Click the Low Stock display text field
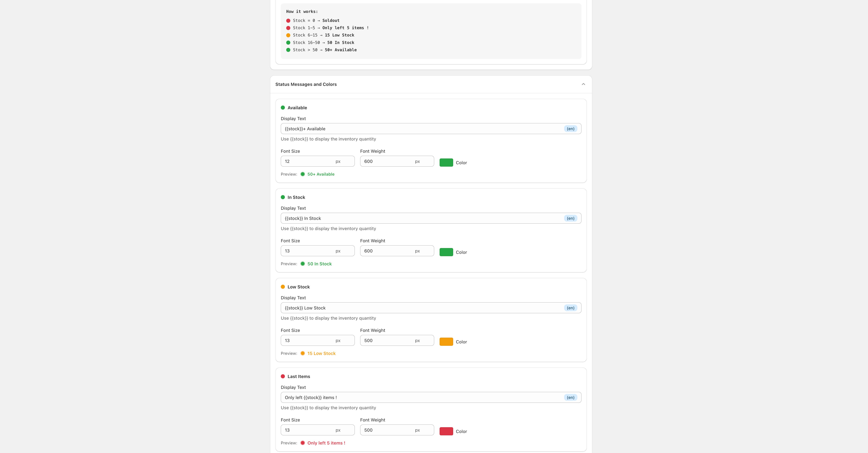The width and height of the screenshot is (868, 453). pyautogui.click(x=421, y=308)
